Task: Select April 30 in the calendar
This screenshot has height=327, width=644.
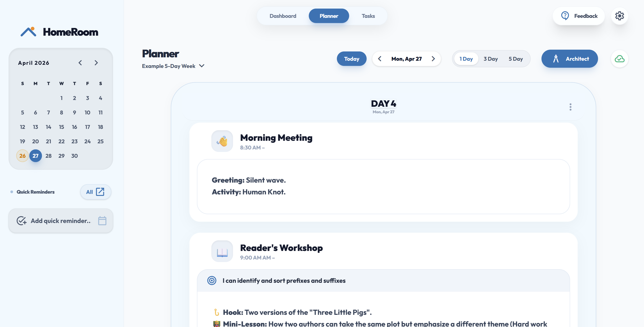Action: [75, 156]
